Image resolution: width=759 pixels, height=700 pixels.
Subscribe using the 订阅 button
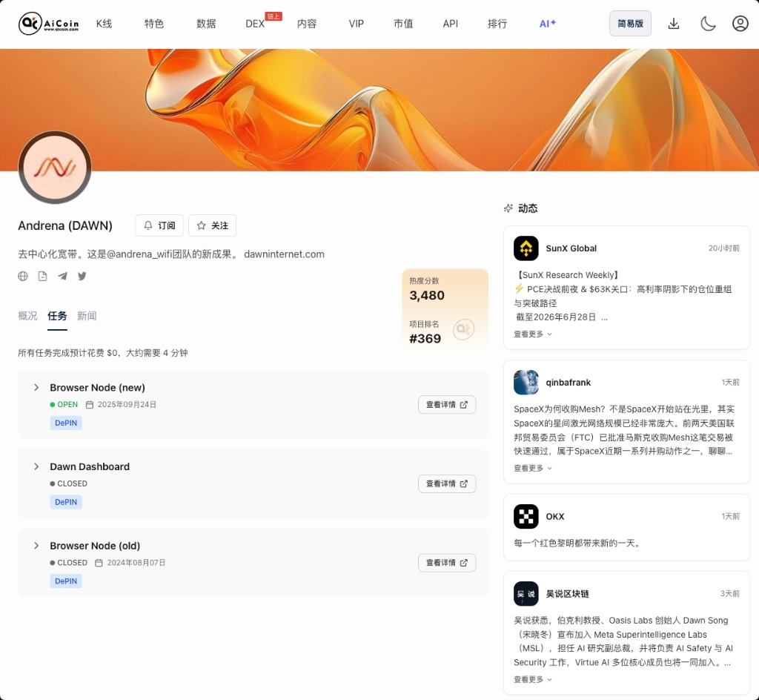[159, 225]
